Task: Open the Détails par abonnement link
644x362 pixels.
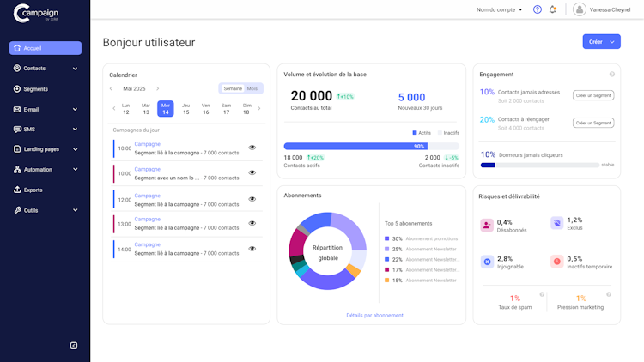Action: coord(374,315)
